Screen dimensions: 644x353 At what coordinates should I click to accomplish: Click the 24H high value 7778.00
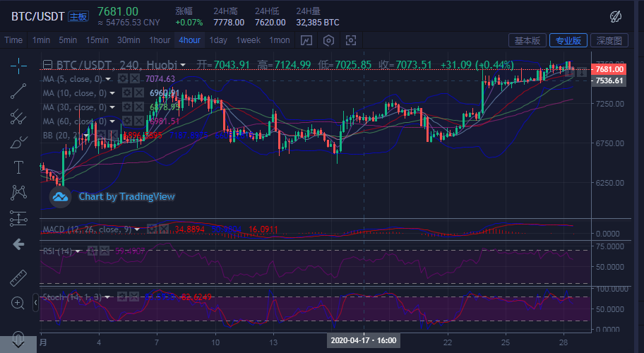[229, 22]
